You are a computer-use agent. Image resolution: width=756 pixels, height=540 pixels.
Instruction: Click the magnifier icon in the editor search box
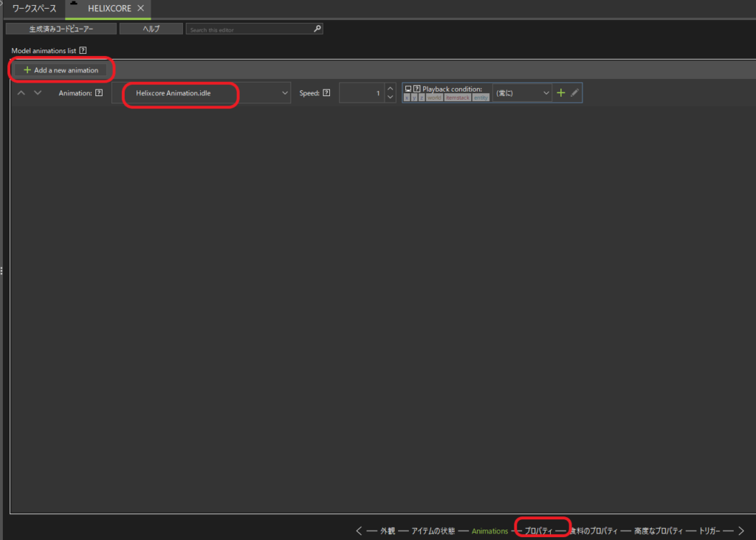(x=317, y=29)
